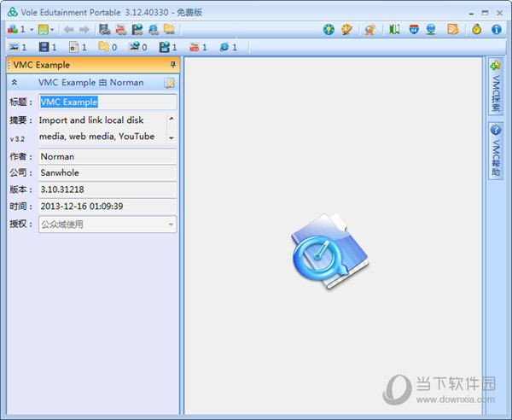Open the blue info about icon
The image size is (512, 420).
pos(497,30)
